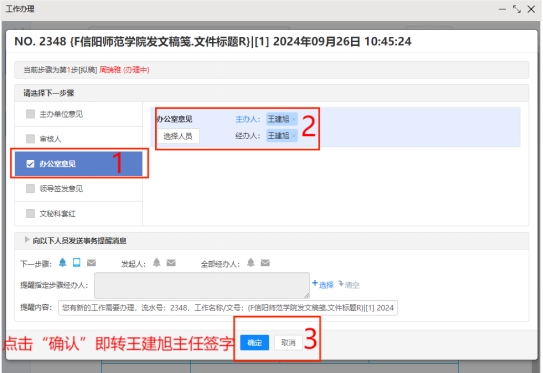Click into the 提醒内容 input field
Screen dimensions: 543x373
(x=228, y=308)
